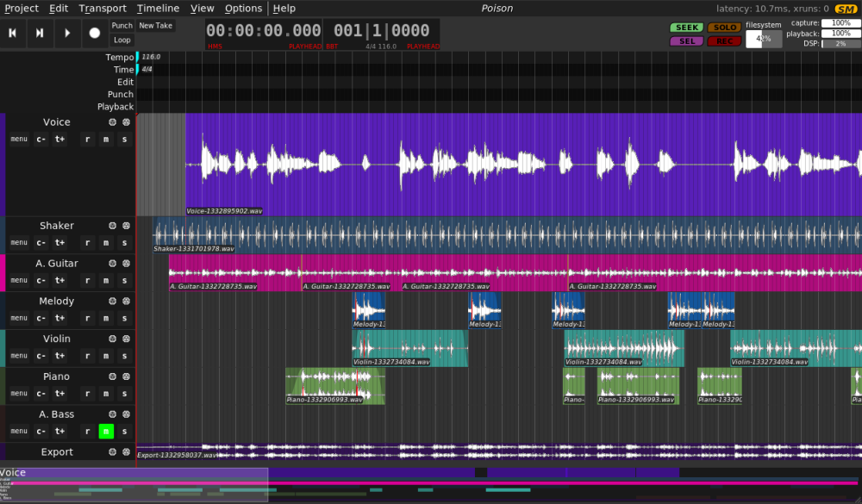Click the play arrow transport icon
This screenshot has width=862, height=504.
point(67,33)
